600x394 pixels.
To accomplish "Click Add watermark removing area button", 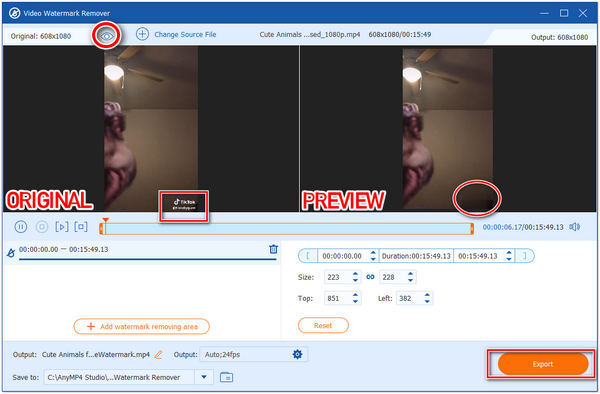I will 142,326.
